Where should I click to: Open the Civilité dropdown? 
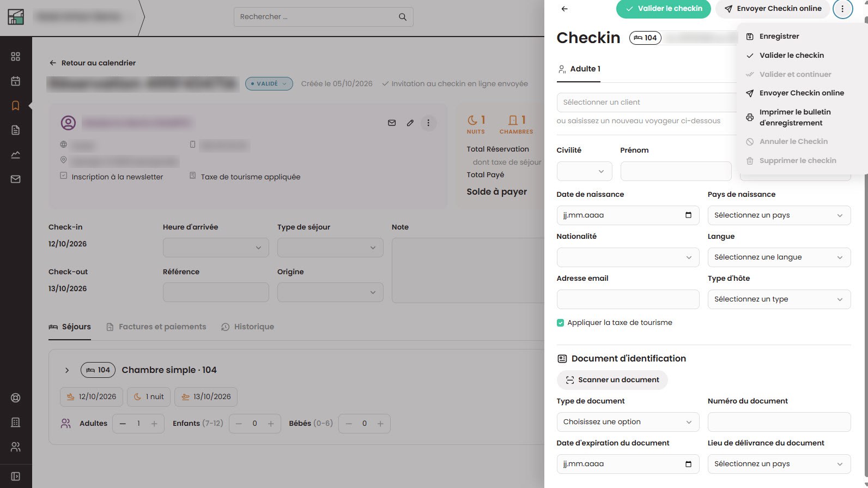(584, 171)
